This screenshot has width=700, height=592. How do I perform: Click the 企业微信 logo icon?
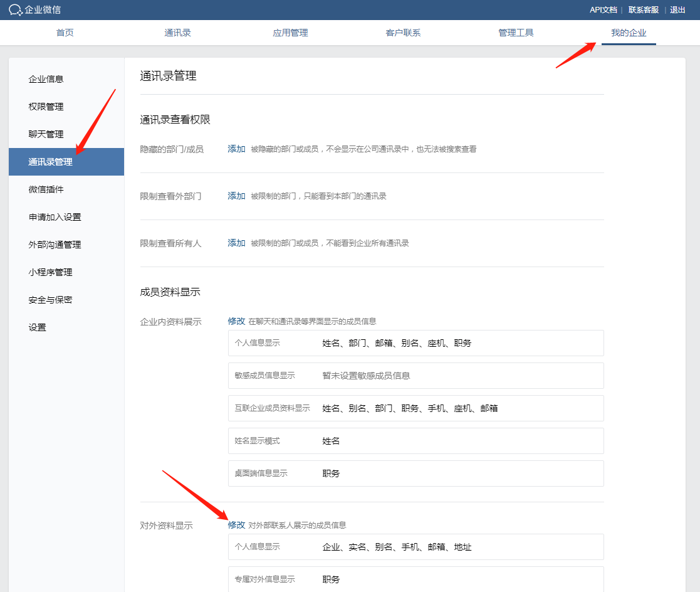pos(14,9)
